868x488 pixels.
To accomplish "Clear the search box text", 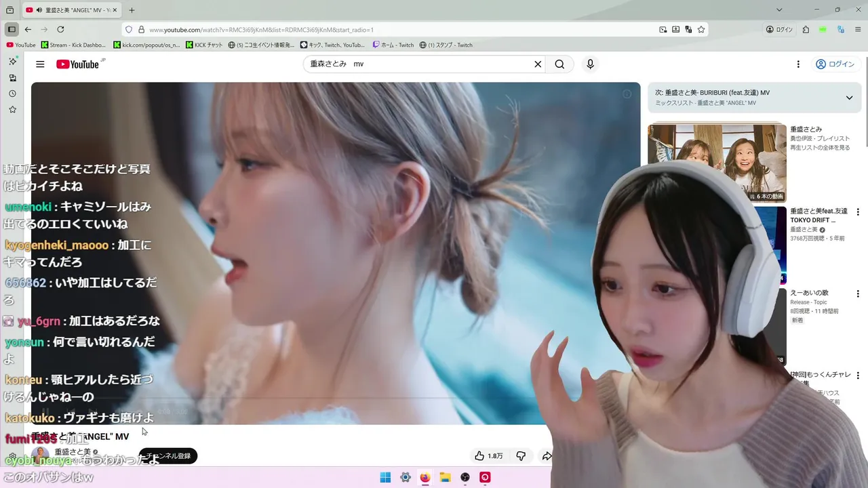I will tap(538, 64).
